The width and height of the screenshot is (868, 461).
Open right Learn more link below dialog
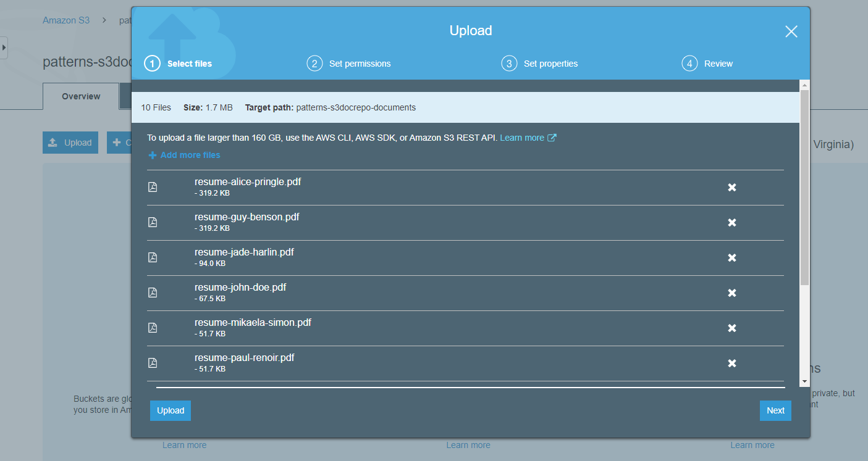tap(752, 445)
